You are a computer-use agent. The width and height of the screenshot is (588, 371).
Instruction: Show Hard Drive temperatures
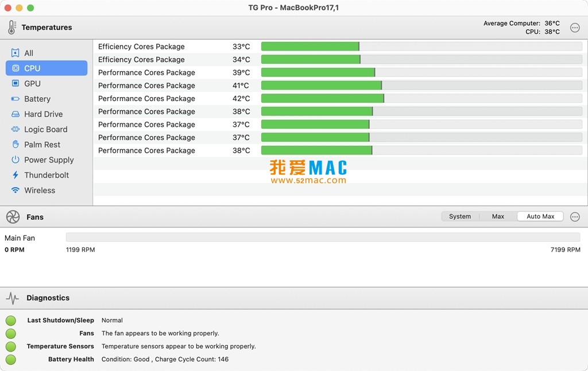pos(44,114)
